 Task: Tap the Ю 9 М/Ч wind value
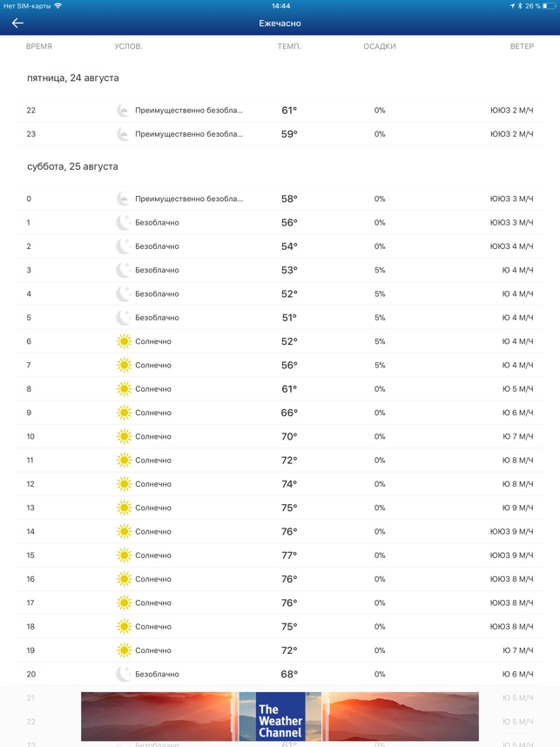tap(517, 508)
